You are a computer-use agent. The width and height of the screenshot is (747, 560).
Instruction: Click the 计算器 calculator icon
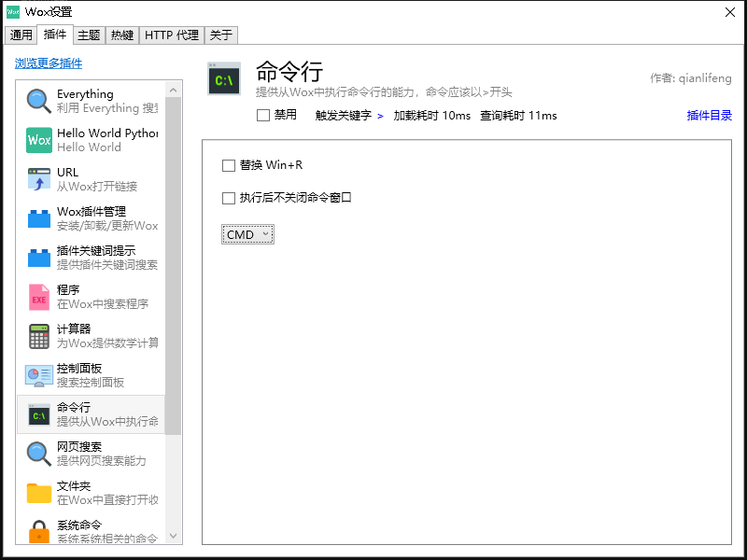[38, 336]
